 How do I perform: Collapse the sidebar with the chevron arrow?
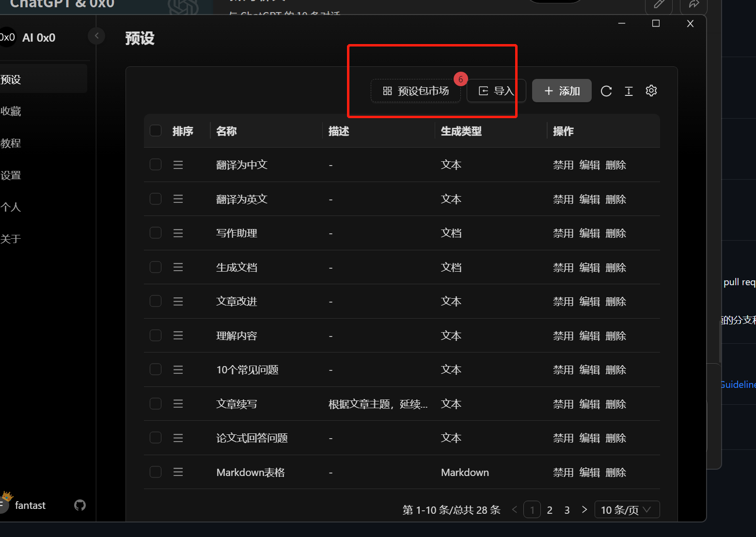(x=96, y=36)
